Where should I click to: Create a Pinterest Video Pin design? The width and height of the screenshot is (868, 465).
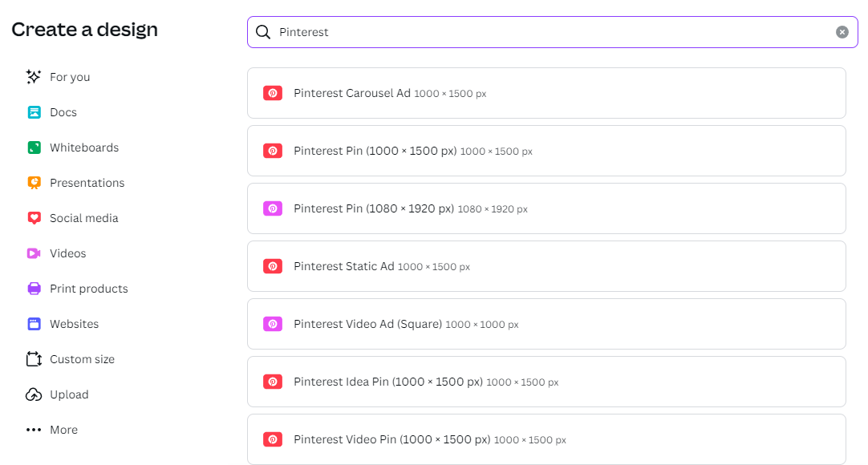[x=546, y=439]
